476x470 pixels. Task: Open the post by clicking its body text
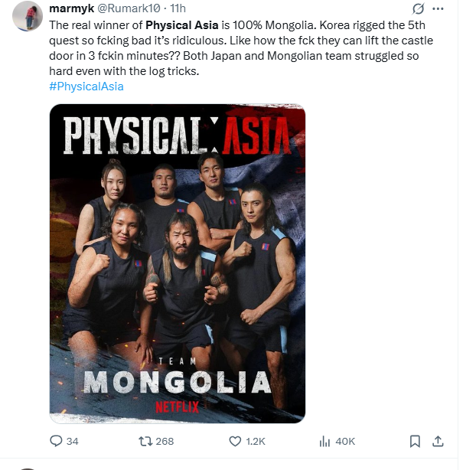[241, 48]
